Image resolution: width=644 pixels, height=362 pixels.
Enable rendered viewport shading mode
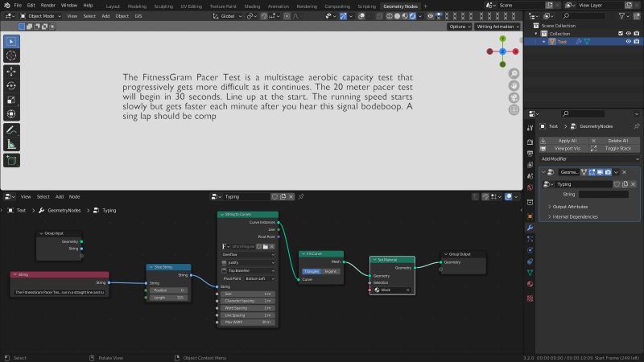(413, 16)
